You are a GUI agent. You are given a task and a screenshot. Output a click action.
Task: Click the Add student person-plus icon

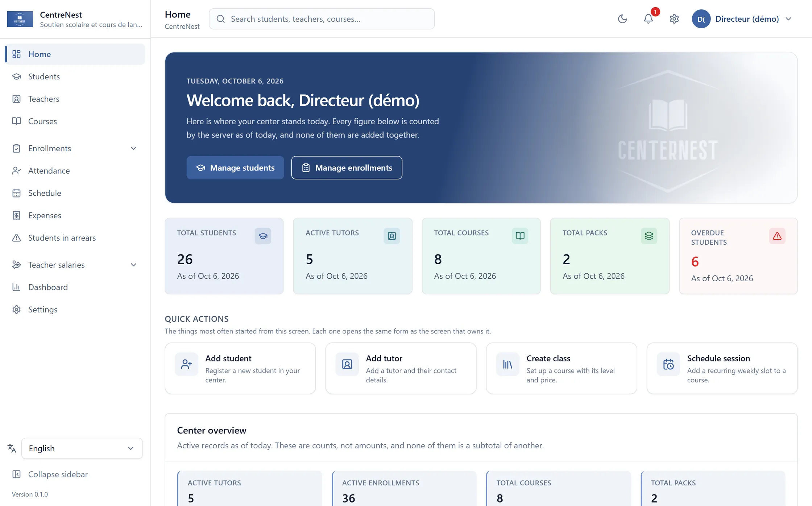point(186,364)
